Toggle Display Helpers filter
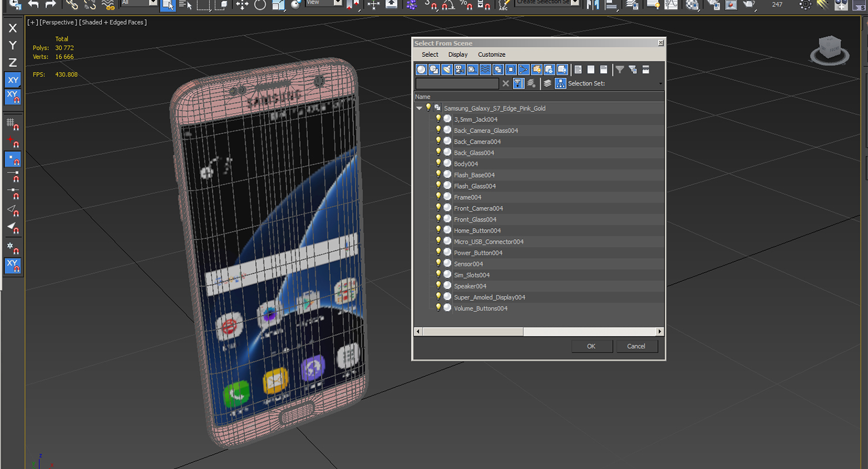 (x=473, y=70)
